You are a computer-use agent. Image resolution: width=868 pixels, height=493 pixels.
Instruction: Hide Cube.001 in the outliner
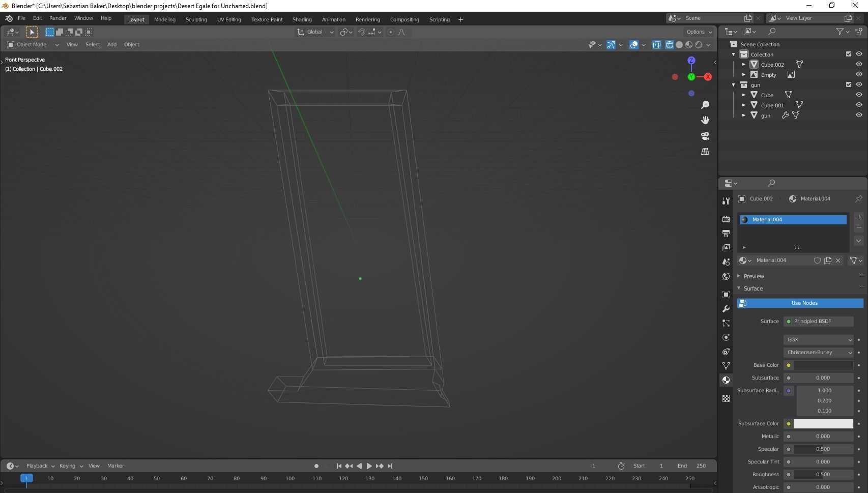(859, 105)
